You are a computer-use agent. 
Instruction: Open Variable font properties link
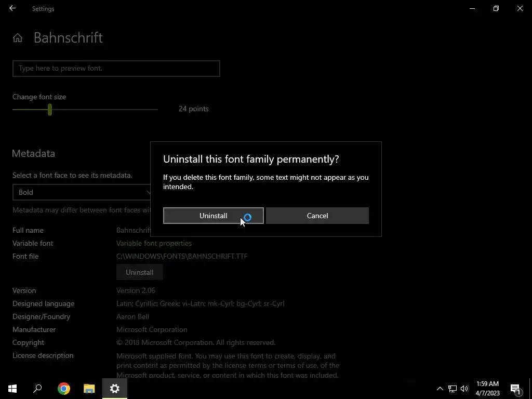(x=154, y=243)
